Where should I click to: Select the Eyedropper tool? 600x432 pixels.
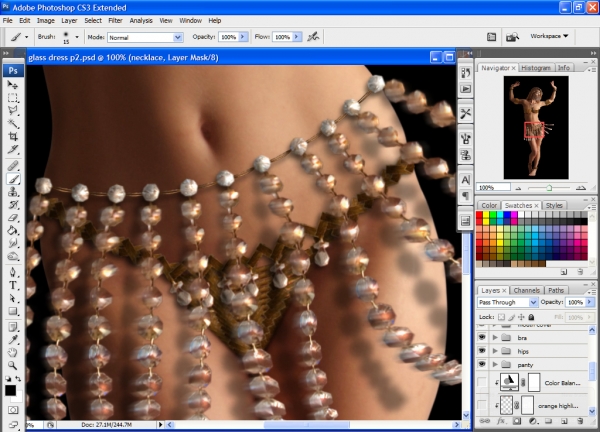click(x=13, y=340)
